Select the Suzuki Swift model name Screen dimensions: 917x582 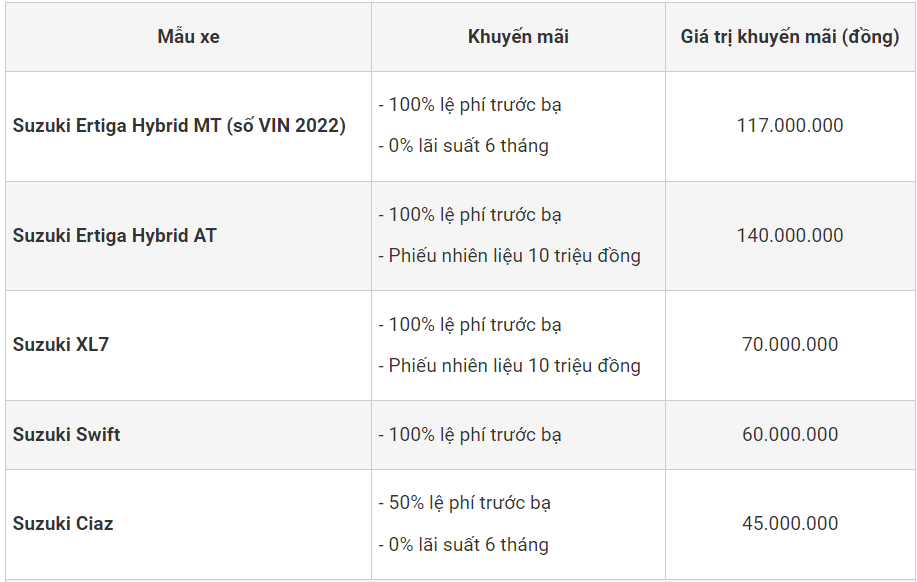coord(67,435)
